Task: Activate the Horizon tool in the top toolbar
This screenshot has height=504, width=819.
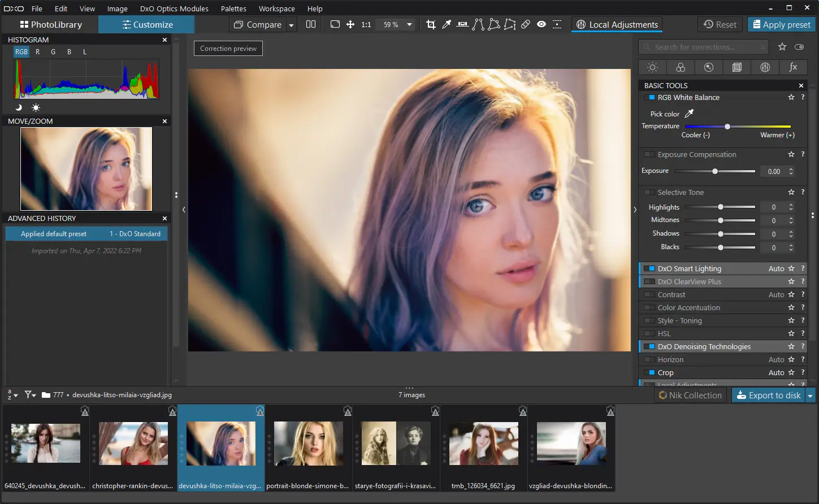Action: click(462, 24)
